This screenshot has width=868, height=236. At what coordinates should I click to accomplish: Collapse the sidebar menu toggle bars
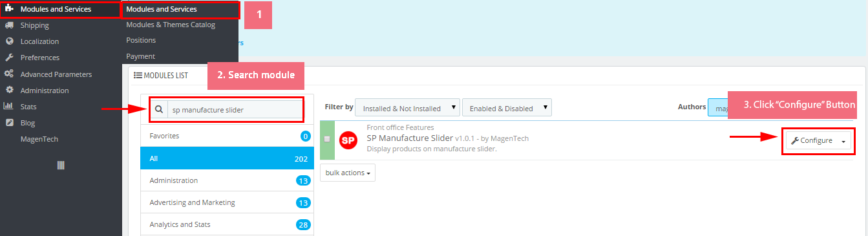[61, 166]
